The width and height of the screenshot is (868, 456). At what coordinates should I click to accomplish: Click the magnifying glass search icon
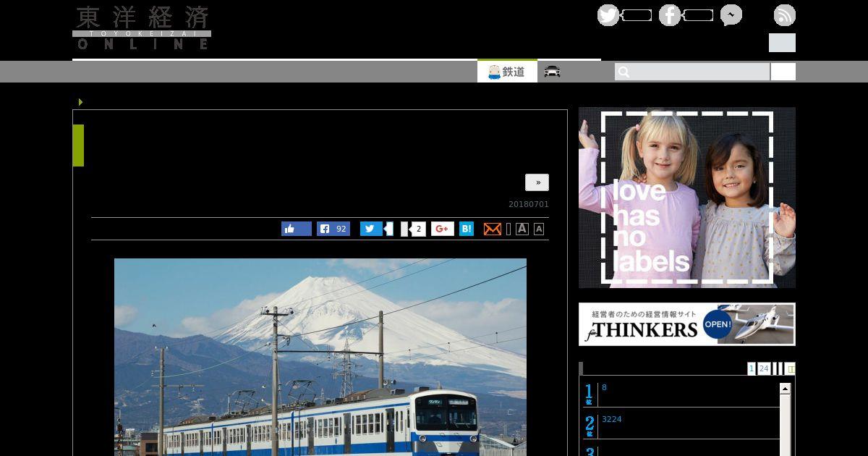[624, 72]
